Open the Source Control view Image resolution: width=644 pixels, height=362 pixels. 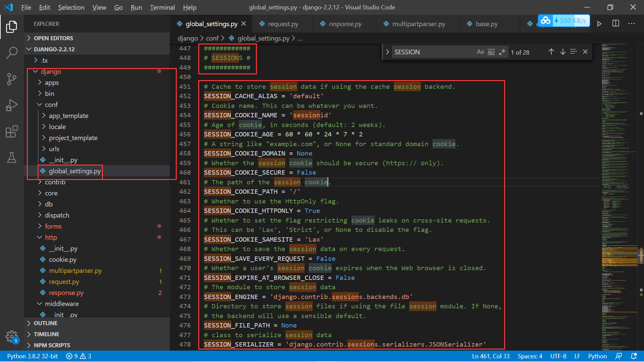[12, 79]
